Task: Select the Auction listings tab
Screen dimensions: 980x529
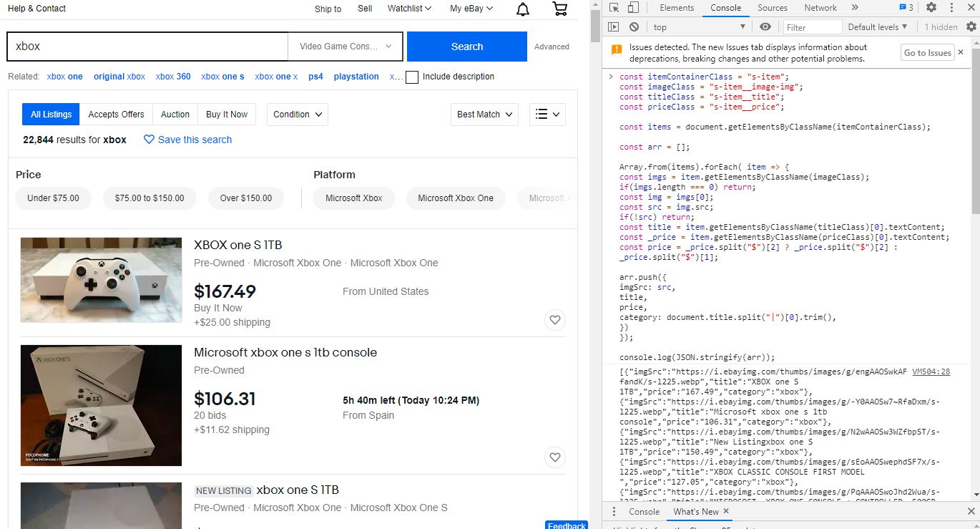Action: pyautogui.click(x=175, y=114)
